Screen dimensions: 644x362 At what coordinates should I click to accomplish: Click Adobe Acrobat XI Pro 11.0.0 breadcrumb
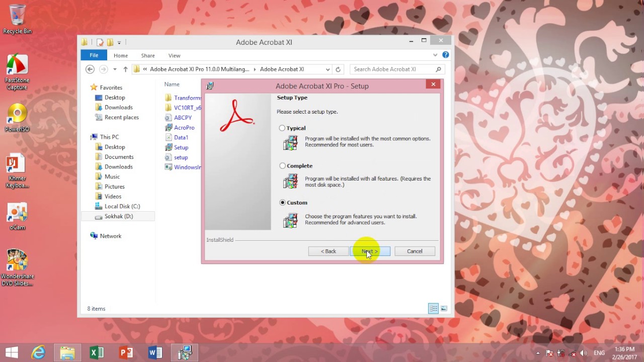[199, 69]
